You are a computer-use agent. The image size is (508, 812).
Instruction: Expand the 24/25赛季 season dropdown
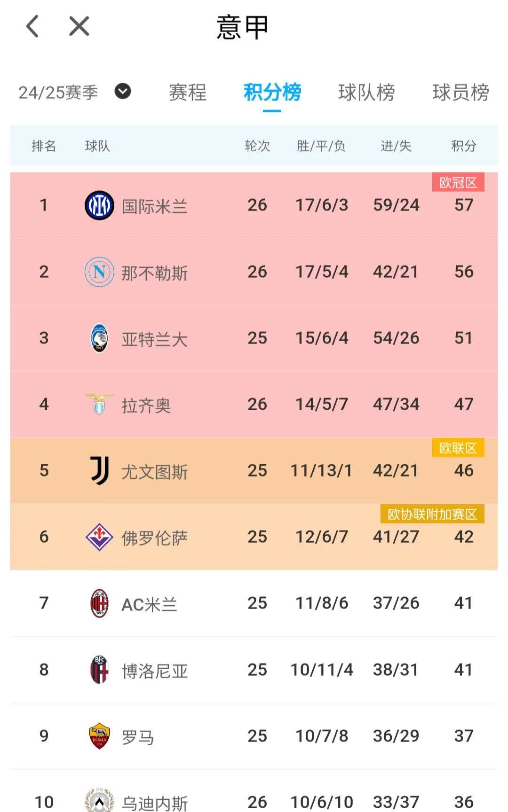(122, 92)
